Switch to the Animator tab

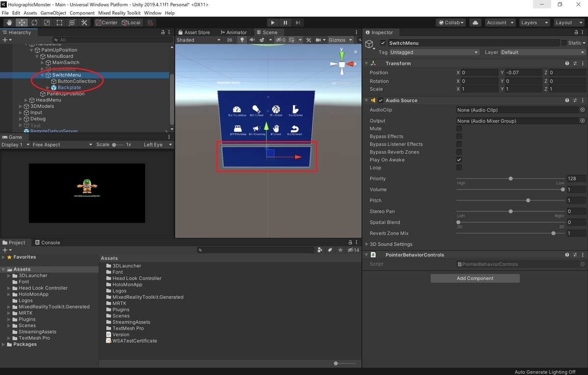pos(234,32)
